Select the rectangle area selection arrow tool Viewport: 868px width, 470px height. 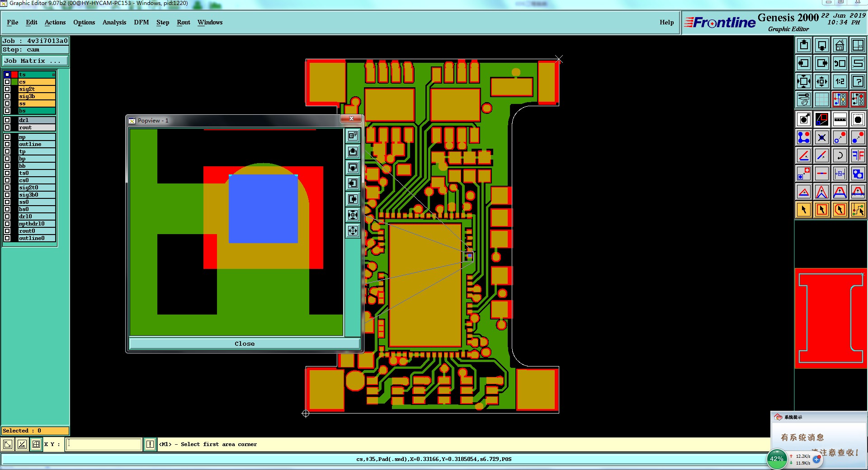[x=822, y=210]
